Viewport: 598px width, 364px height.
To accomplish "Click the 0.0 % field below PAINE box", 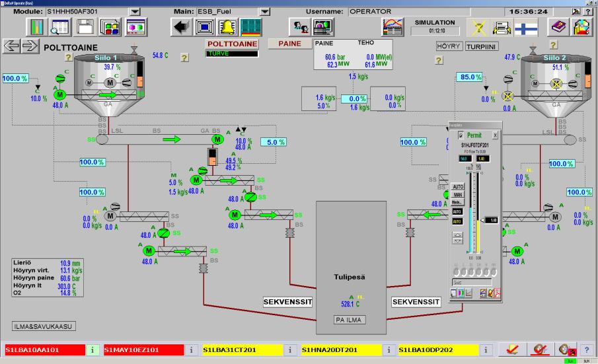I will [x=355, y=99].
